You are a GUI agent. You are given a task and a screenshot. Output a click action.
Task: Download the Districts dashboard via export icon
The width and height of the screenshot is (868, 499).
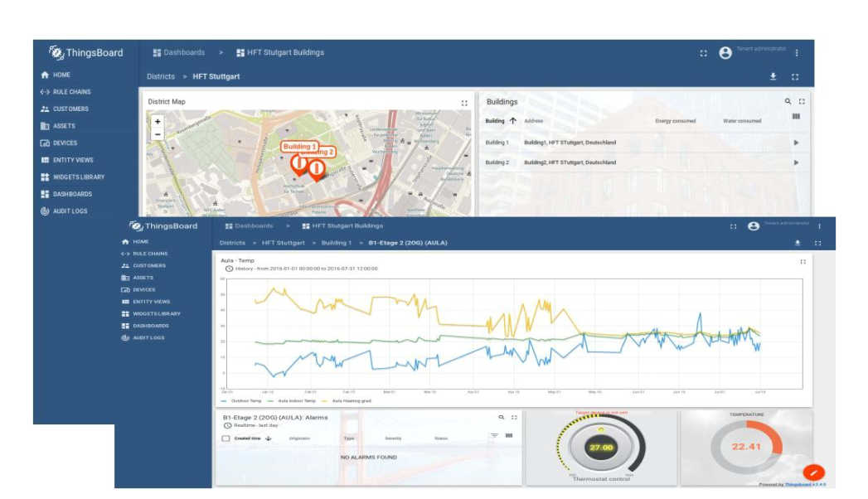coord(773,77)
